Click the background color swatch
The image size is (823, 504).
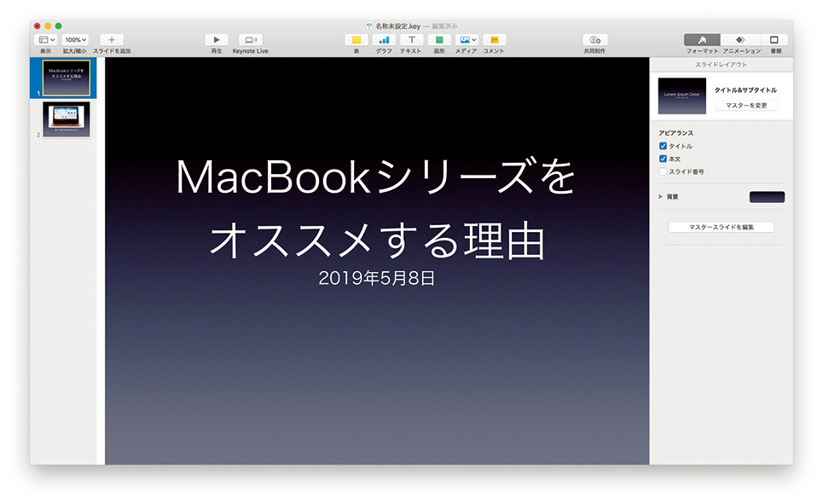pyautogui.click(x=767, y=197)
